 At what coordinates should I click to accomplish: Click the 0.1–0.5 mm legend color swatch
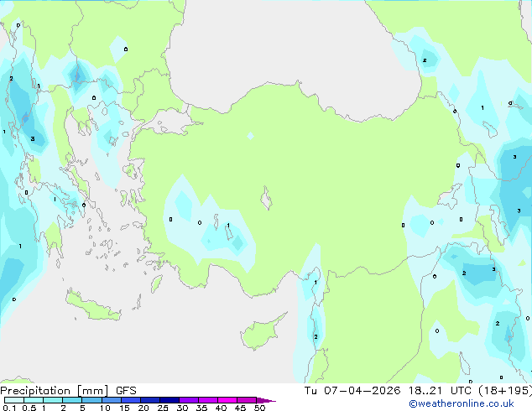pyautogui.click(x=14, y=400)
